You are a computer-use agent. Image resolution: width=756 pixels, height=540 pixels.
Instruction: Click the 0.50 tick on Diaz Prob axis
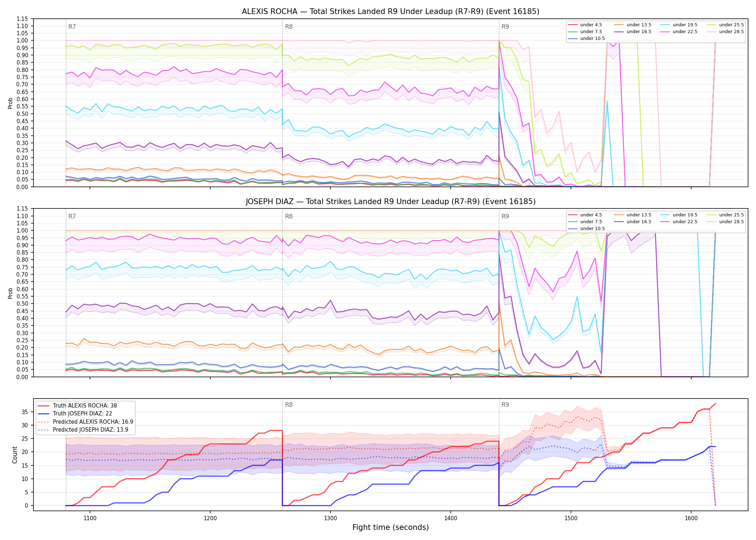pyautogui.click(x=22, y=303)
